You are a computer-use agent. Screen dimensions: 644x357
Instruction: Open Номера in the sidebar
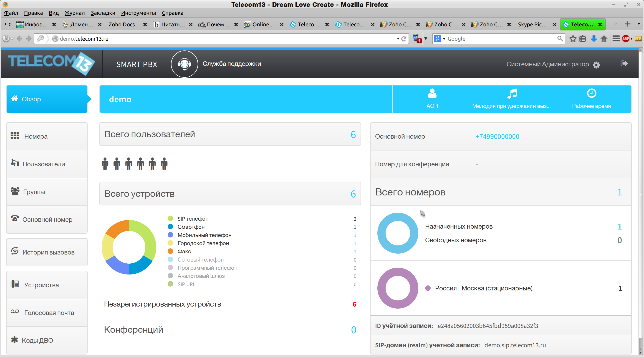47,136
